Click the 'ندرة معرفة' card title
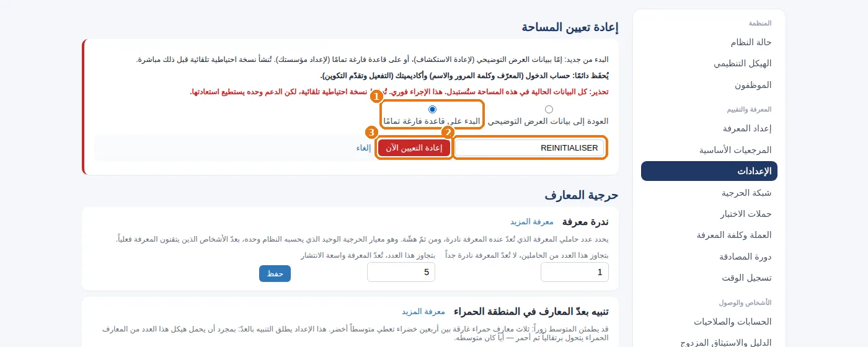Viewport: 868px width, 347px height. pos(585,222)
